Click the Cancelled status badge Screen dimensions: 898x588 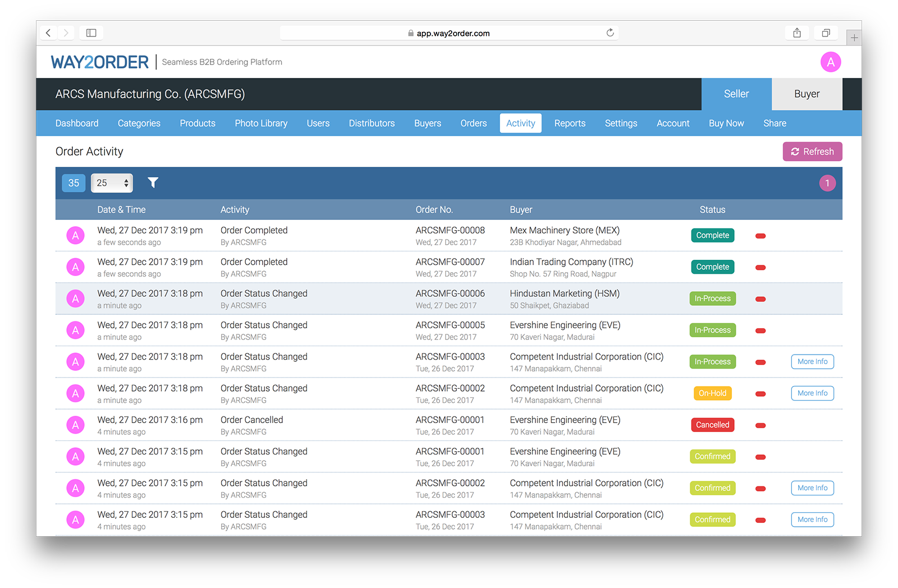713,425
